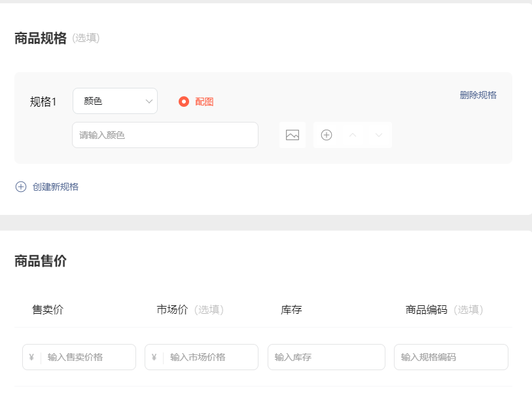Focus the 输入库存 field
The width and height of the screenshot is (532, 399).
pos(327,357)
